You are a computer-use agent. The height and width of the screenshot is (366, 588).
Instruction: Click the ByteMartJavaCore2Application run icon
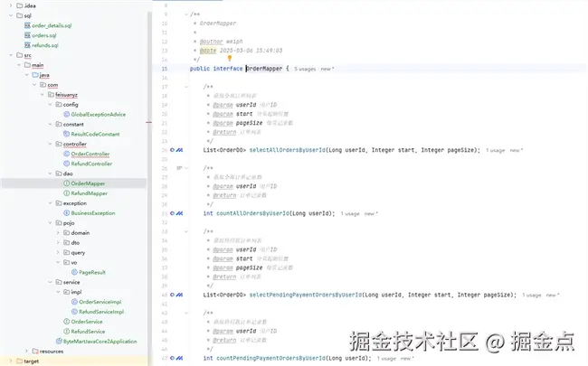[59, 342]
